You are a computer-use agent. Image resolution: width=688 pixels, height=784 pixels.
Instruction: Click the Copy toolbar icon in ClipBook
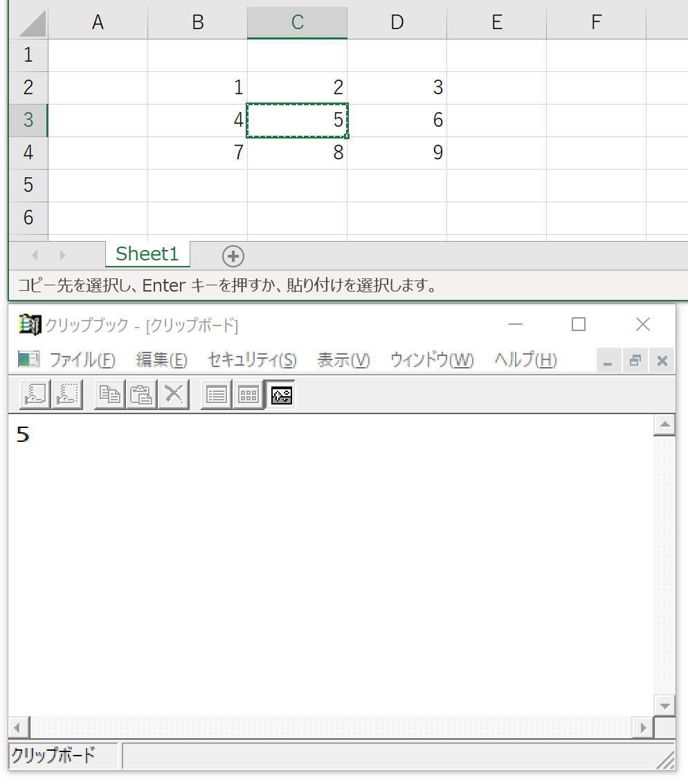click(110, 395)
